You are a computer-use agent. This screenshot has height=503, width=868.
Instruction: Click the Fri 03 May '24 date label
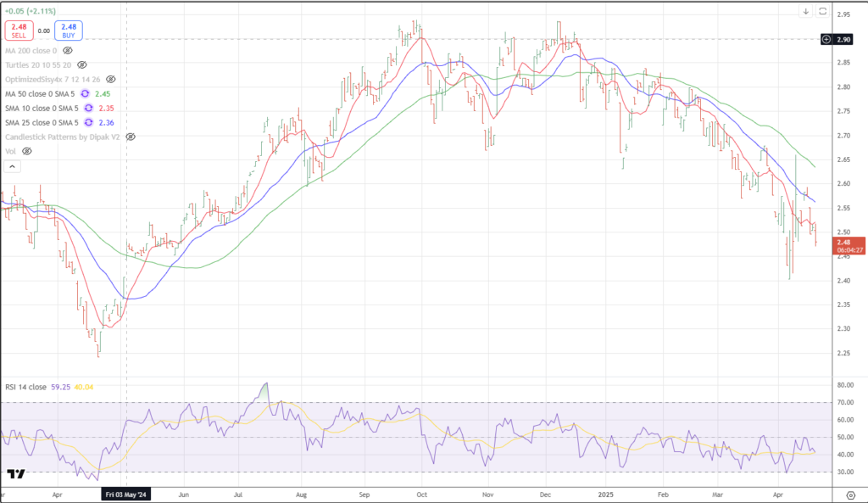(x=126, y=495)
